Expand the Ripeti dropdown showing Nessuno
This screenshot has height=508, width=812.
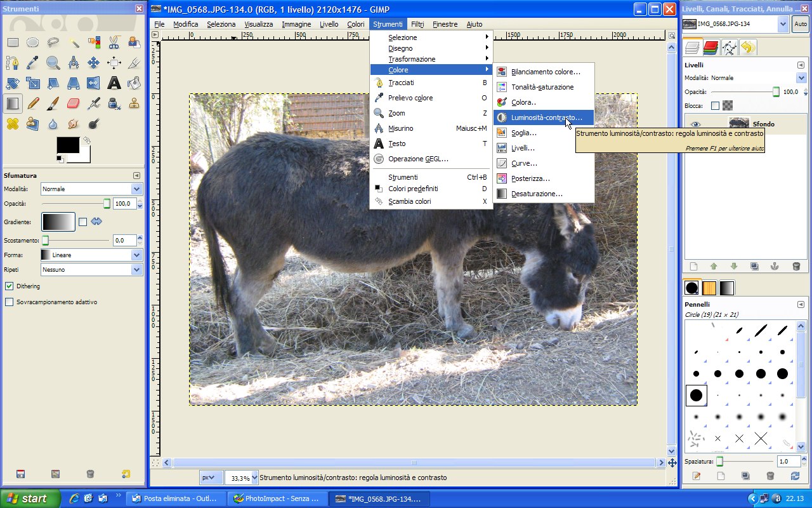tap(91, 269)
